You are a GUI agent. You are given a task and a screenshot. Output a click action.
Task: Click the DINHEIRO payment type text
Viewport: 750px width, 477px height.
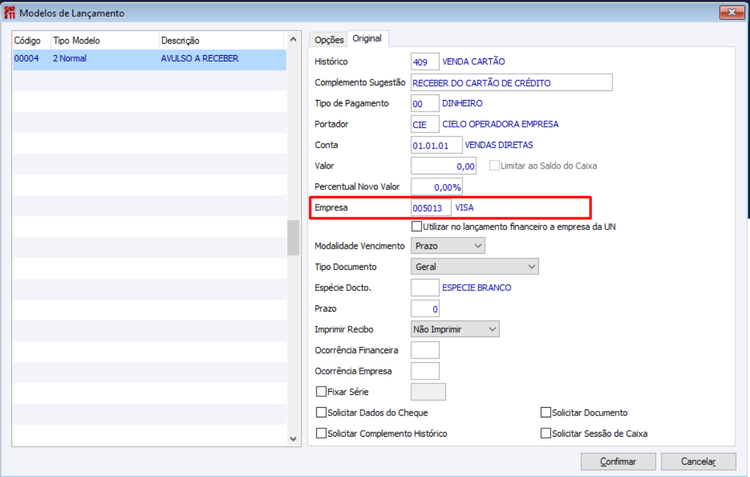[x=462, y=103]
